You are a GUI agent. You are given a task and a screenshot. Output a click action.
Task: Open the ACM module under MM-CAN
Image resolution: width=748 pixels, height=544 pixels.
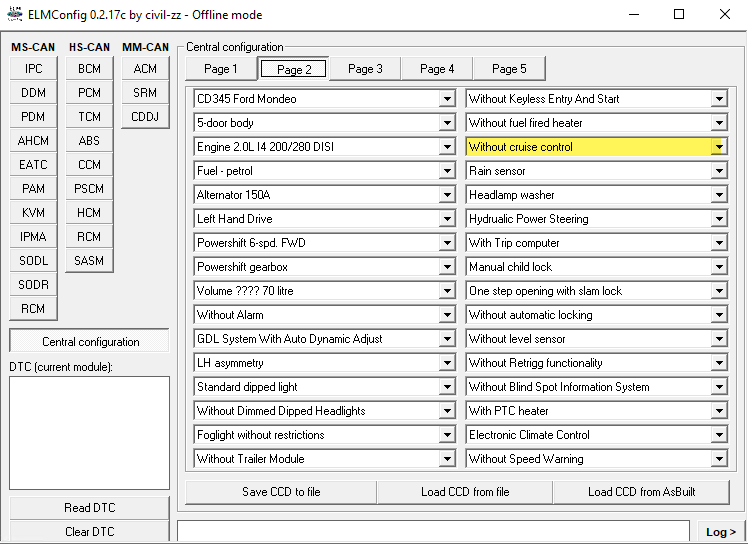pyautogui.click(x=145, y=69)
